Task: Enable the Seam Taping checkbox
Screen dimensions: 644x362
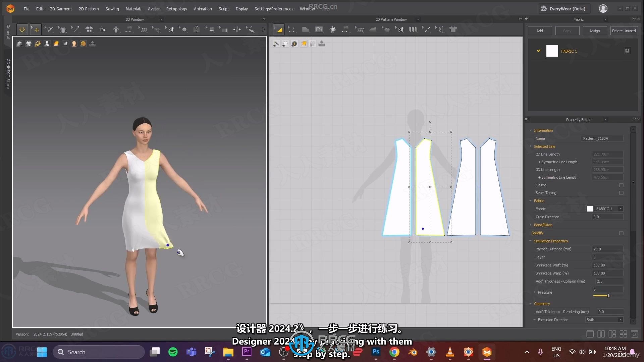Action: point(621,193)
